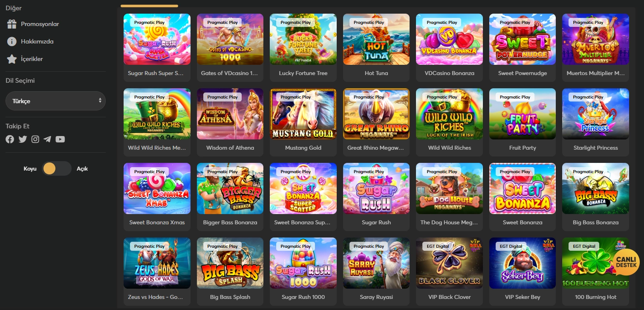This screenshot has height=310, width=644.
Task: Launch the Mustang Gold game thumbnail
Action: point(303,114)
